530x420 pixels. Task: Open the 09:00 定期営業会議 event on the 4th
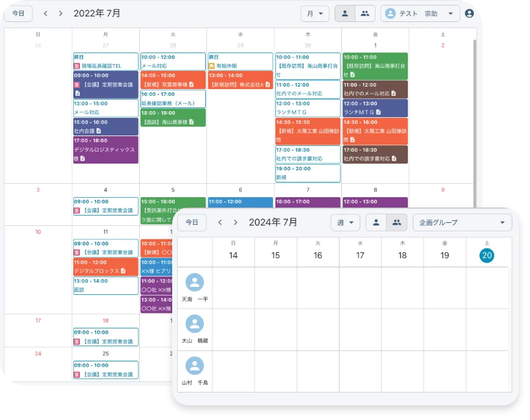click(x=106, y=206)
